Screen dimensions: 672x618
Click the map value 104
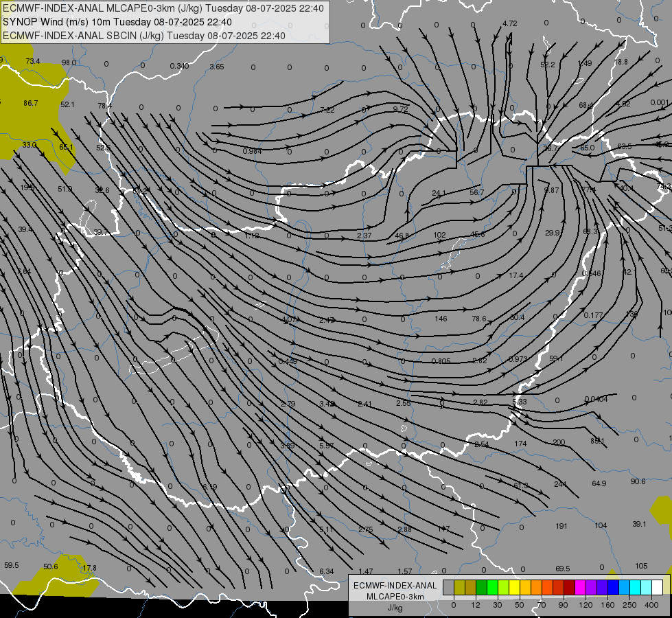tap(601, 525)
